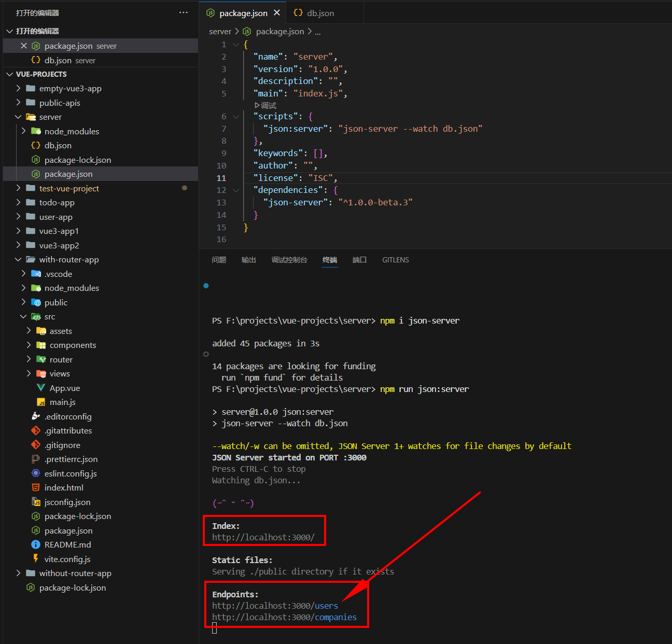Expand the public-apis folder

(x=19, y=103)
